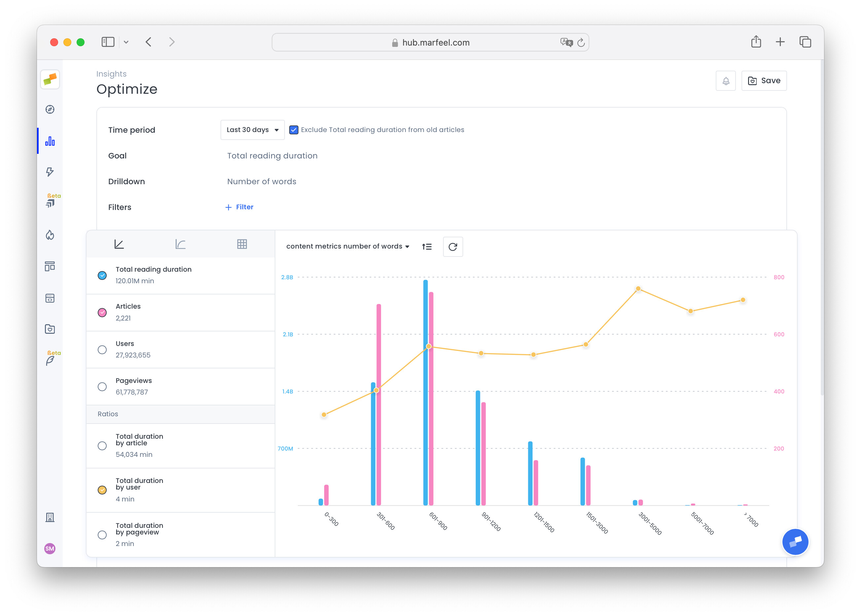The width and height of the screenshot is (861, 616).
Task: Open the blue chat widget button
Action: [795, 542]
